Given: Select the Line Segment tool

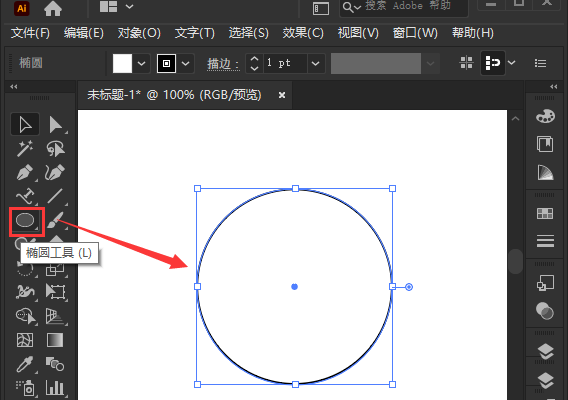Looking at the screenshot, I should [55, 196].
